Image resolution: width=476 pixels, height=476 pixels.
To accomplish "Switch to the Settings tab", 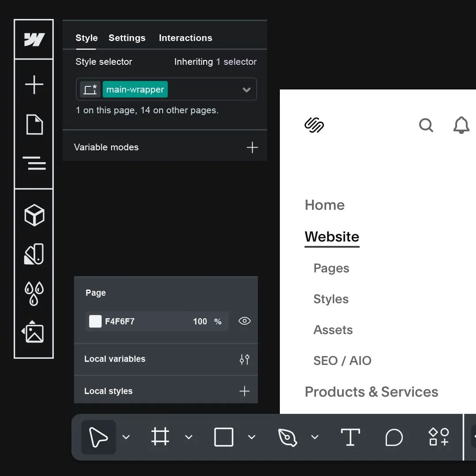I will [127, 38].
